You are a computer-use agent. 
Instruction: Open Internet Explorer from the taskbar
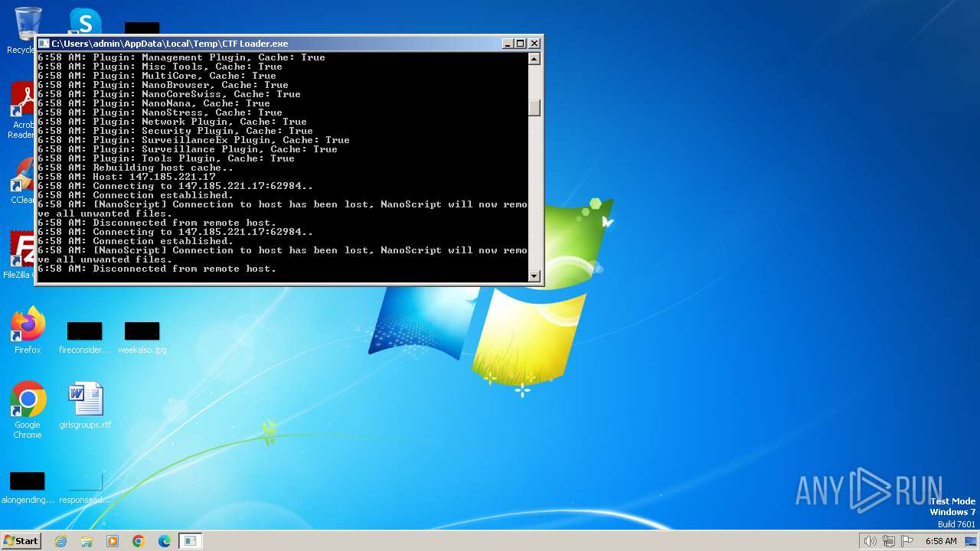(x=60, y=541)
